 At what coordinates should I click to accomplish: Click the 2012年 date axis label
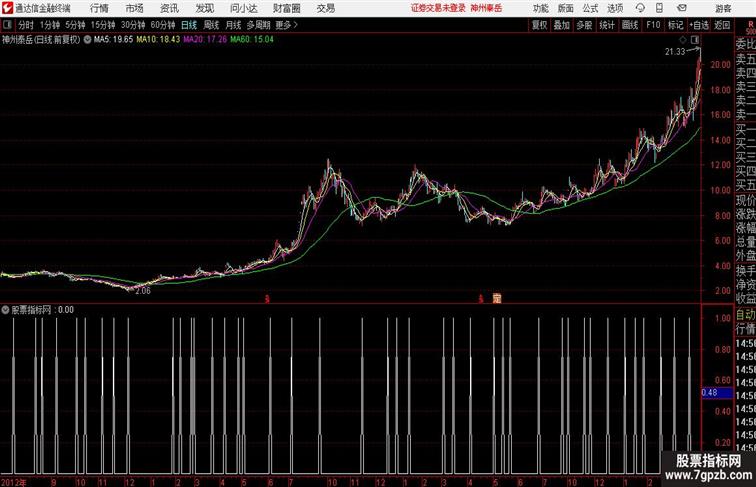point(14,482)
